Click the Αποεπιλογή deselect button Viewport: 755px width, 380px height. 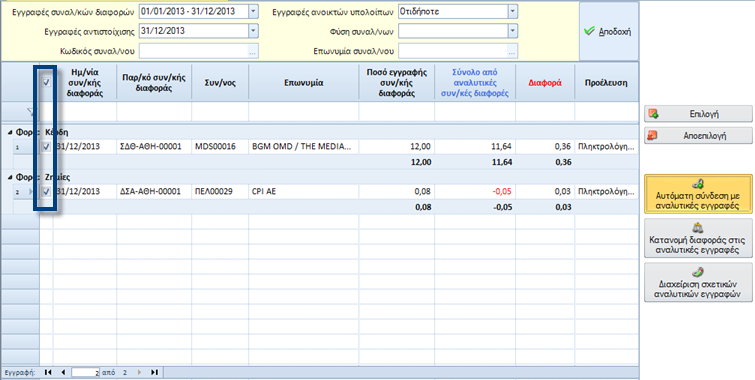click(x=698, y=136)
